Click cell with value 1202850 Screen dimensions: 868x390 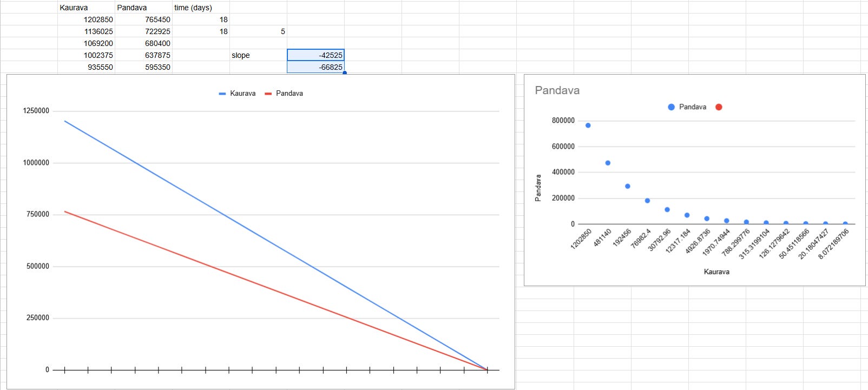click(x=86, y=19)
